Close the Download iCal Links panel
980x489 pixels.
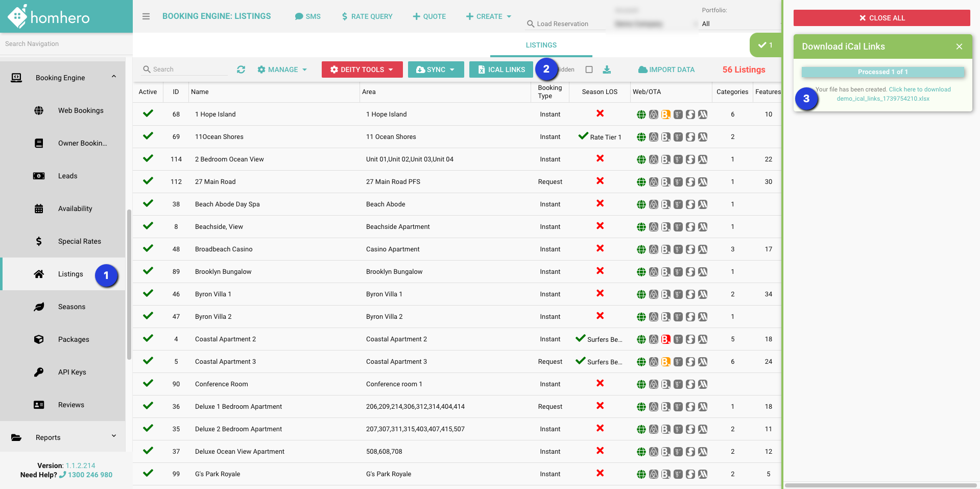tap(959, 46)
